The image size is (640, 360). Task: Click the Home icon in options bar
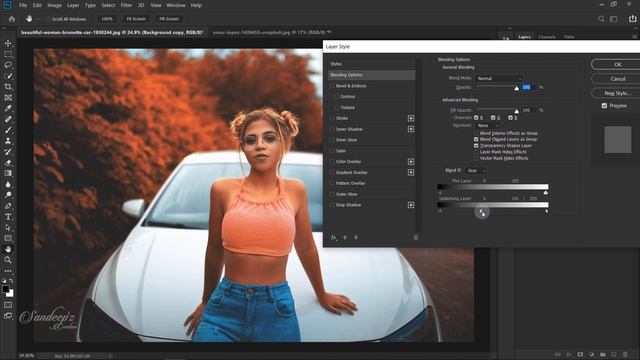[12, 19]
